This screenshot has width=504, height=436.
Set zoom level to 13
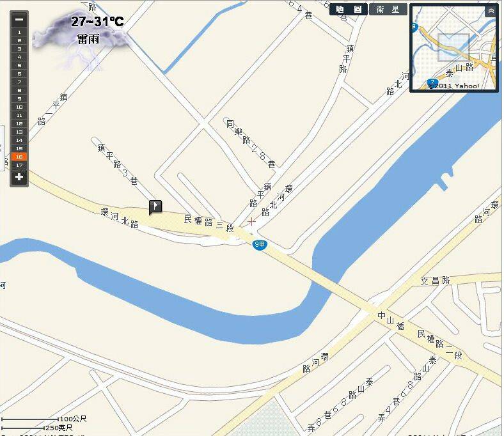pyautogui.click(x=19, y=132)
